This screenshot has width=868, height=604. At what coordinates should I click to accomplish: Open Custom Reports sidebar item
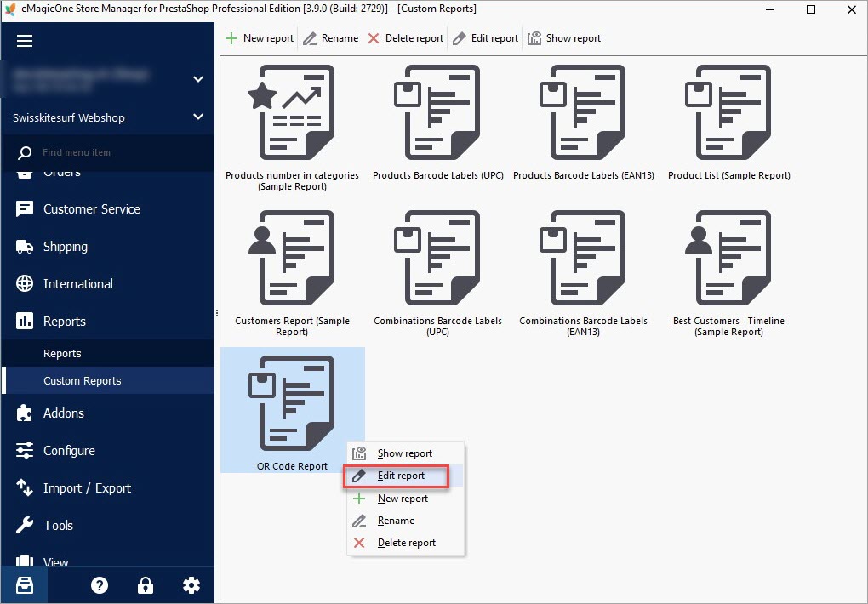[108, 380]
